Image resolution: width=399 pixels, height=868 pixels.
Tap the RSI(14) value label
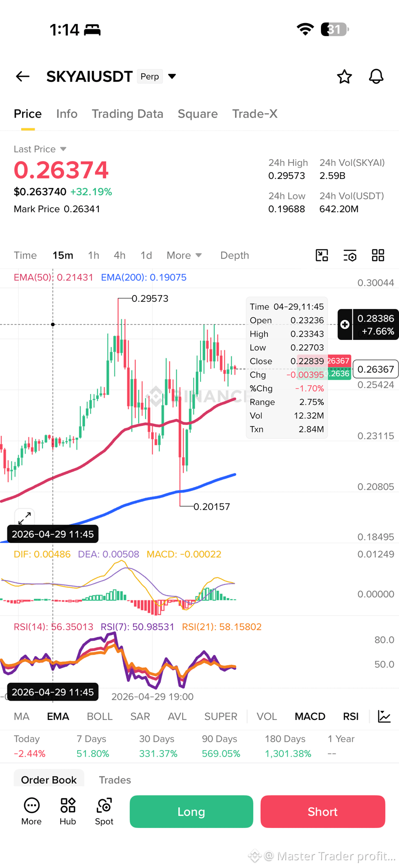53,627
